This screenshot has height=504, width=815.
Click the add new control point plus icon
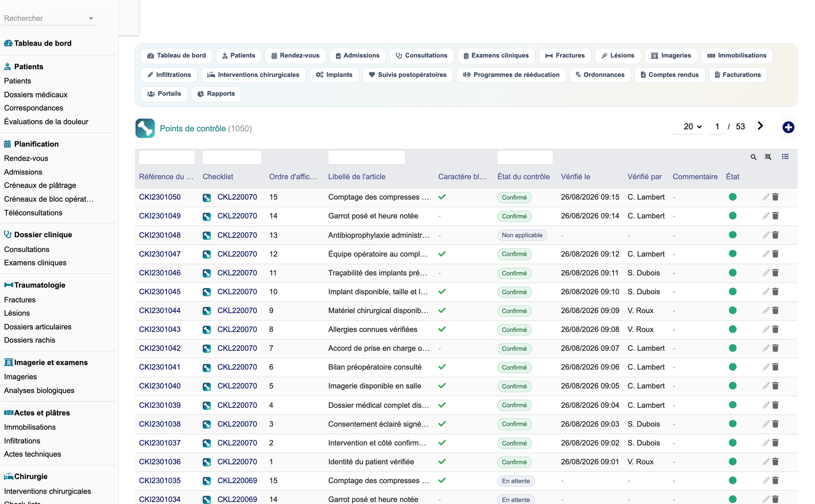pos(788,127)
